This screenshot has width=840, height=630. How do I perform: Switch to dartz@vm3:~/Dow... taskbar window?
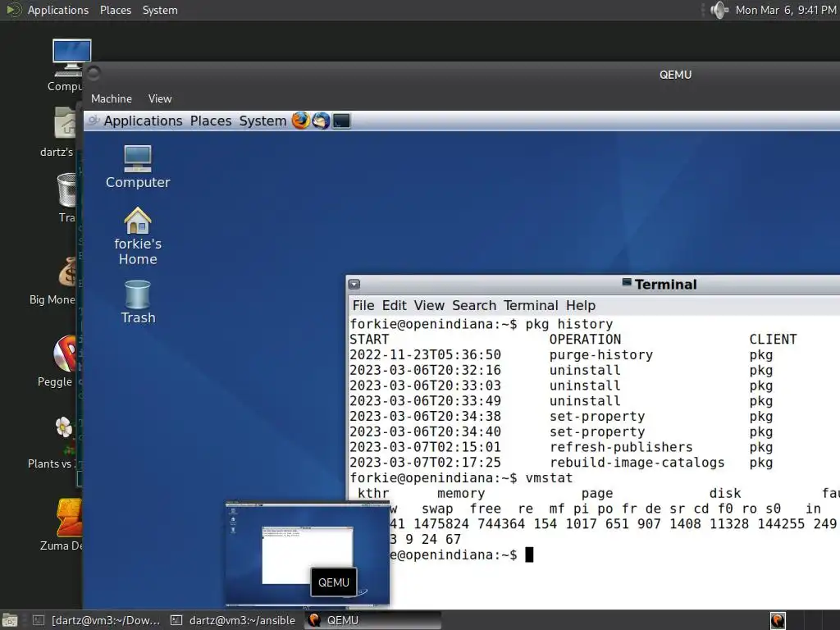97,620
